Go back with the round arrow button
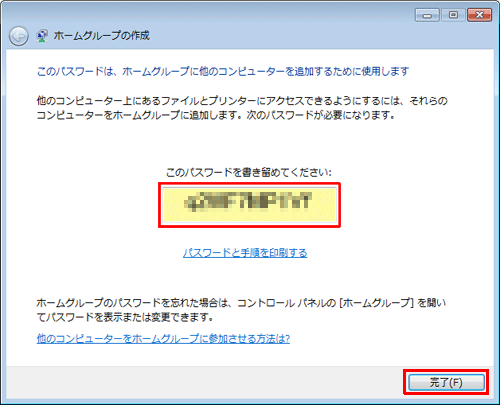The image size is (500, 405). coord(18,36)
